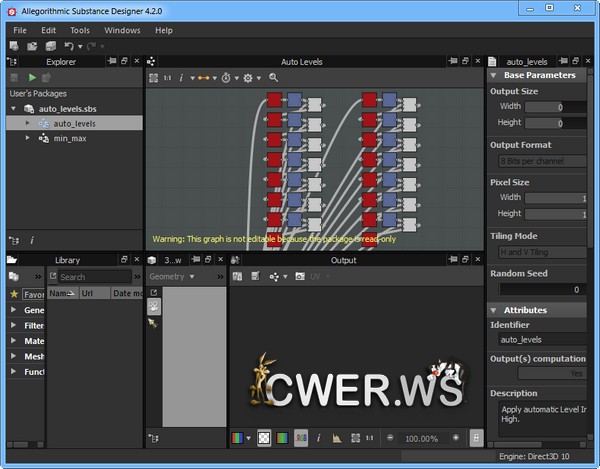
Task: Open the Windows menu
Action: click(x=122, y=30)
